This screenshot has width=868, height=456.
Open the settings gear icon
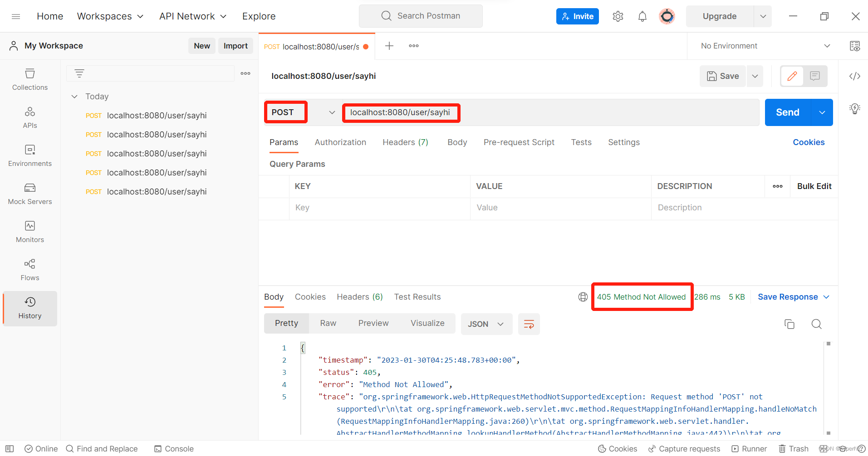click(618, 16)
